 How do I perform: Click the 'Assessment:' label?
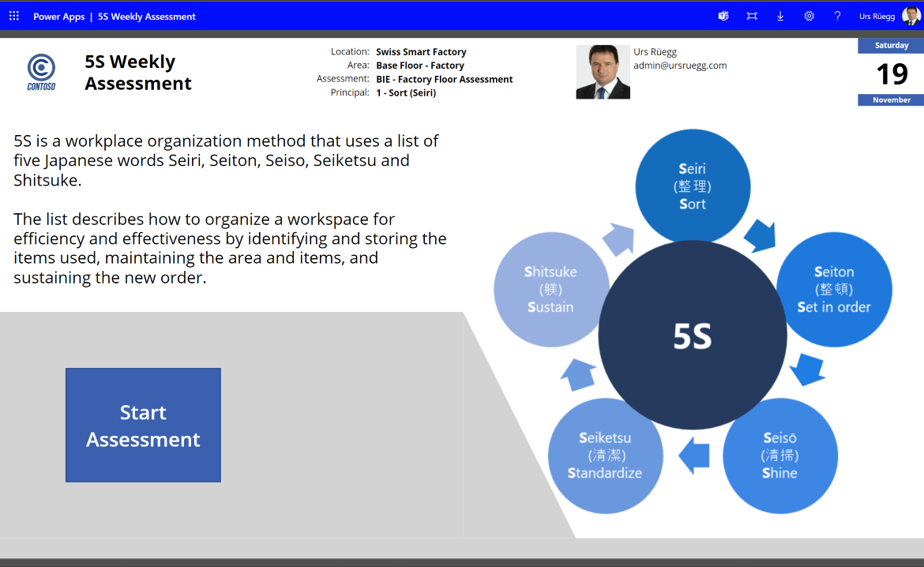tap(343, 79)
